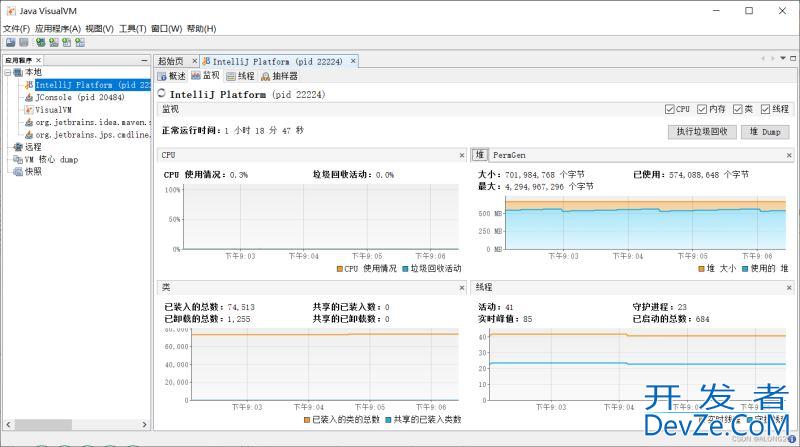This screenshot has height=447, width=800.
Task: Click Add VM Coredump toolbar icon
Action: pyautogui.click(x=66, y=43)
